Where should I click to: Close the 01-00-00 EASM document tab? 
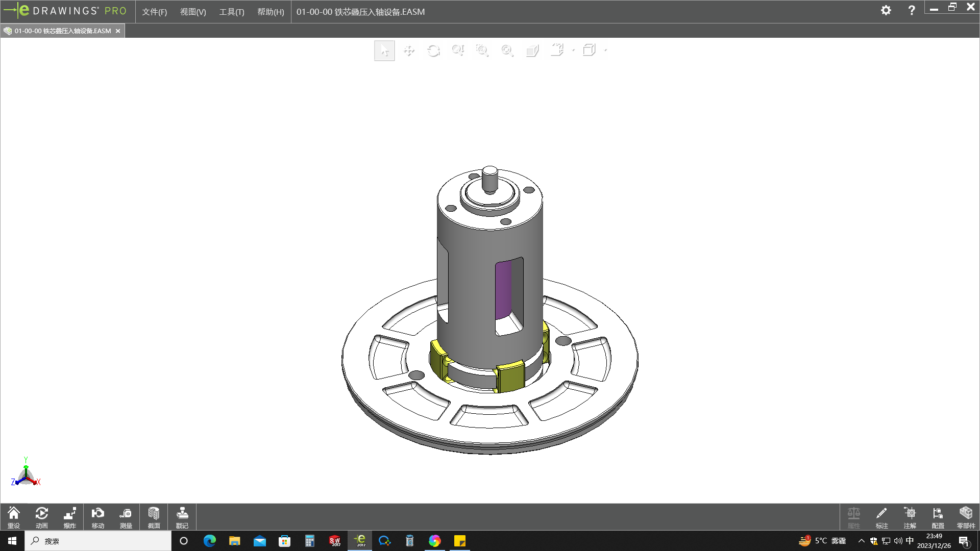click(118, 31)
